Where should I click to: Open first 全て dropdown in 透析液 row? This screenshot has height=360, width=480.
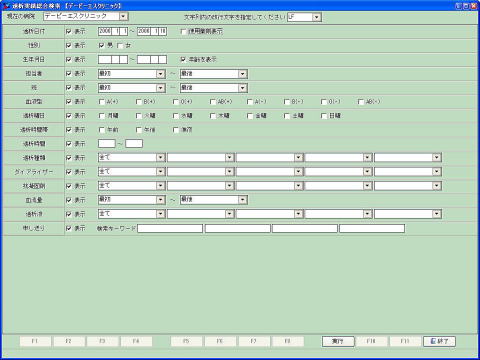[161, 214]
